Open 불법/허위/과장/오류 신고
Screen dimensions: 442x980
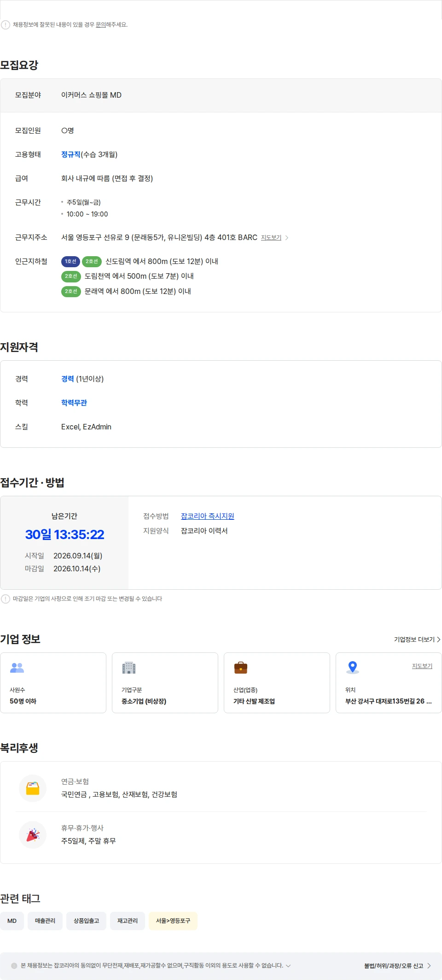pyautogui.click(x=397, y=966)
